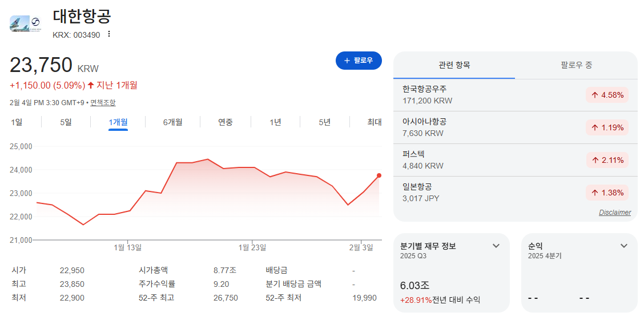Open the 일본항공 related stock
This screenshot has height=320, width=644.
click(516, 193)
